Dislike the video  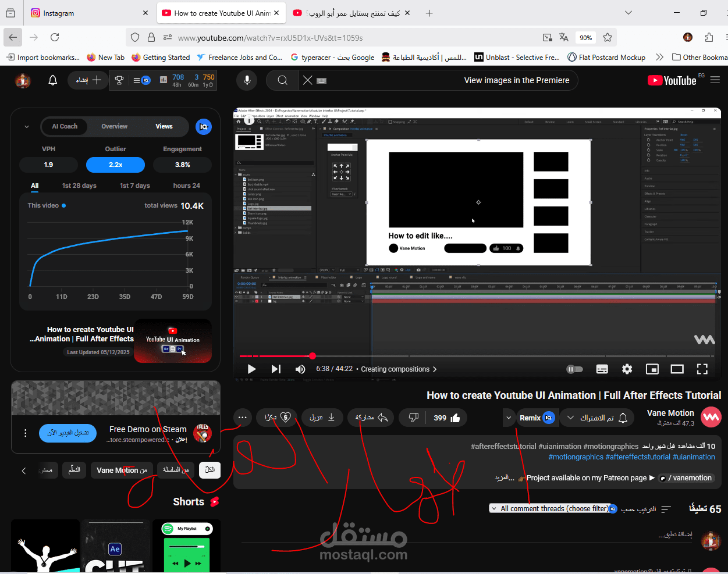click(414, 418)
